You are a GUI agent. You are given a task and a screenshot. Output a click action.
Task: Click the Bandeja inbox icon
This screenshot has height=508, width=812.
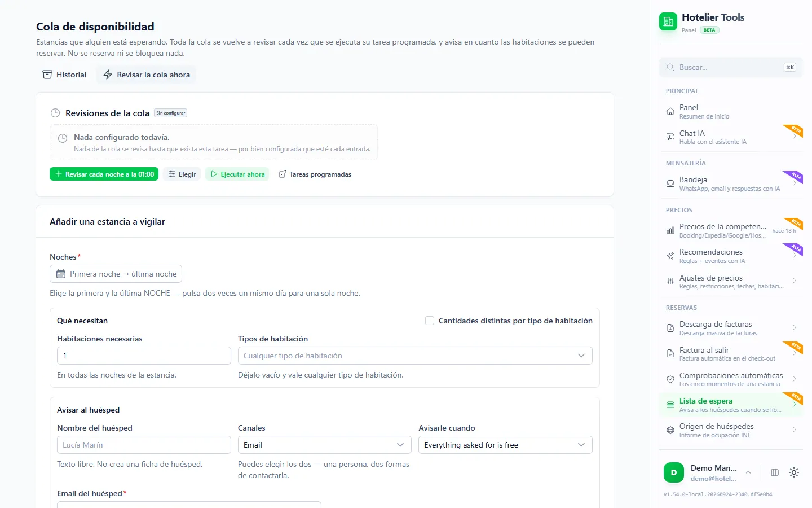[x=670, y=183]
